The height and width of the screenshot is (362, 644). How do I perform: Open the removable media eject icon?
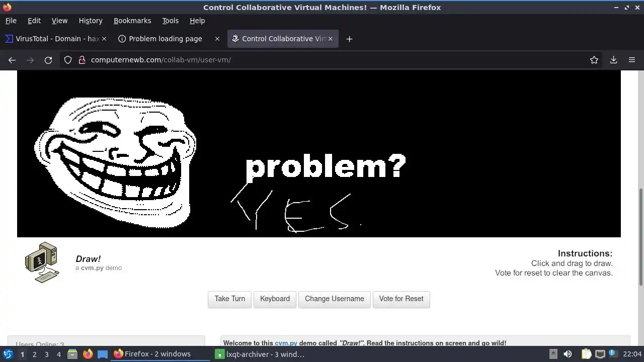pos(553,354)
